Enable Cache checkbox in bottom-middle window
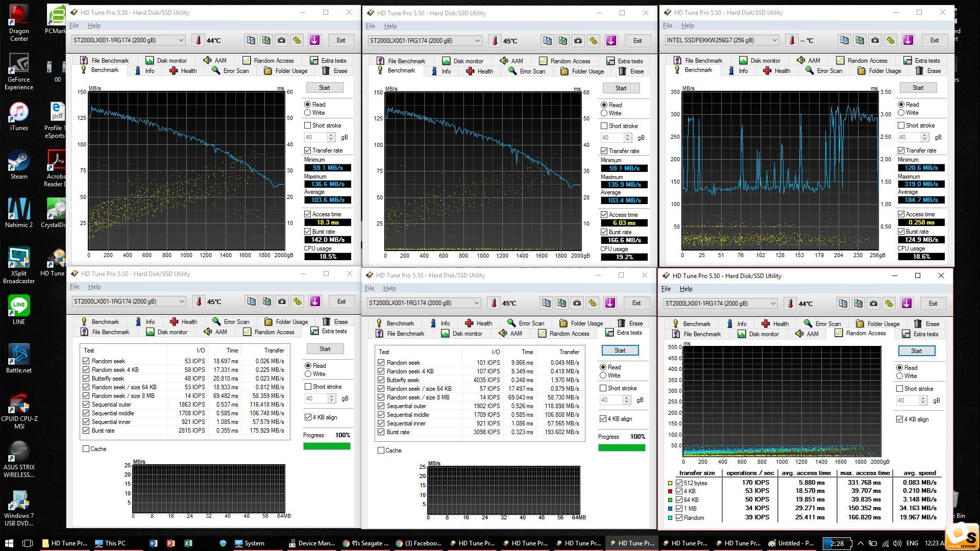980x551 pixels. click(x=381, y=450)
